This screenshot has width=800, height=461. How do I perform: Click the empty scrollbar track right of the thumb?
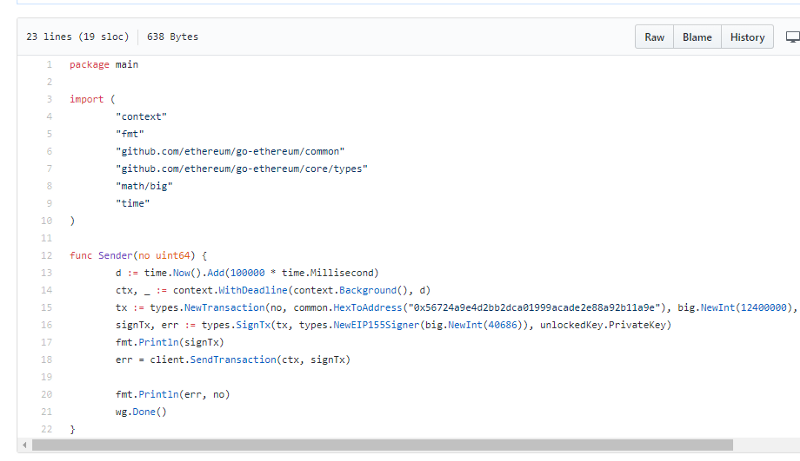click(x=765, y=445)
